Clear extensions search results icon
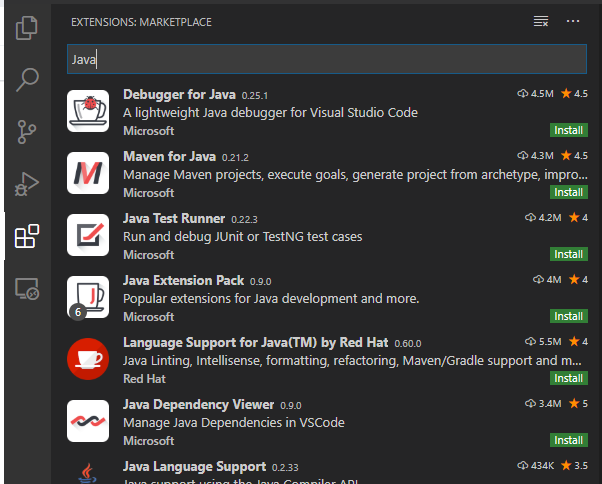 click(541, 21)
